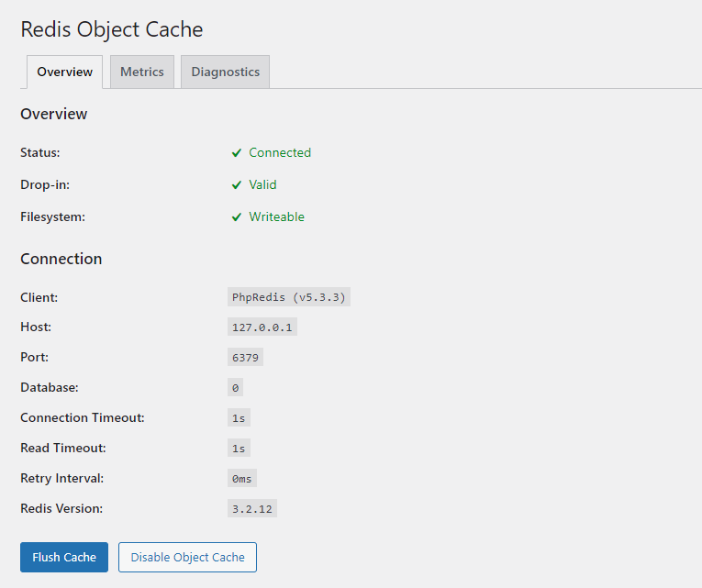Click the 'Status:' label

[x=39, y=152]
